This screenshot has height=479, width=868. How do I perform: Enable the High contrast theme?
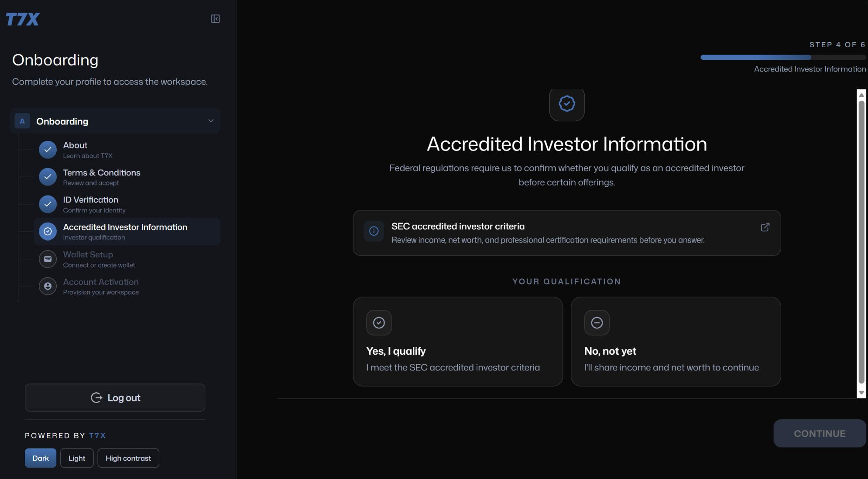[x=128, y=458]
